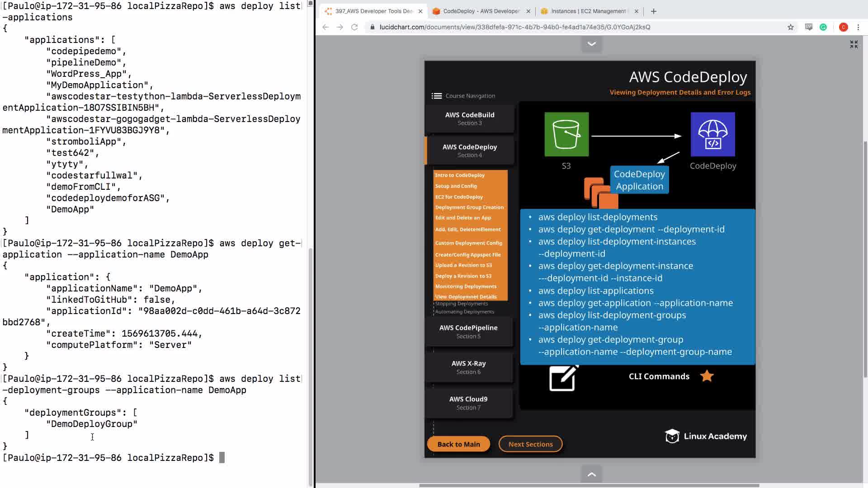Click the CodeDeploy parachute icon
This screenshot has width=868, height=488.
[712, 134]
